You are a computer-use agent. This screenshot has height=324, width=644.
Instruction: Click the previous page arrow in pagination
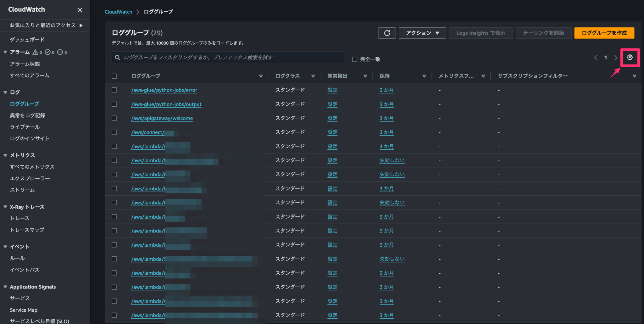point(596,58)
